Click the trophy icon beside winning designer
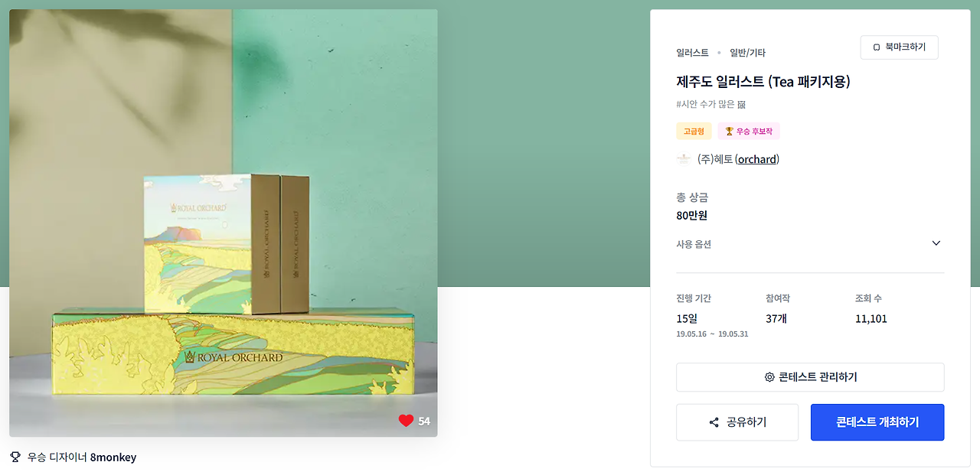 (15, 457)
